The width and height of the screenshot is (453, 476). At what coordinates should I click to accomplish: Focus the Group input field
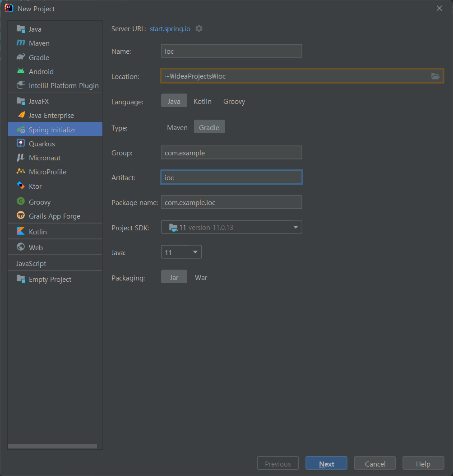point(231,152)
